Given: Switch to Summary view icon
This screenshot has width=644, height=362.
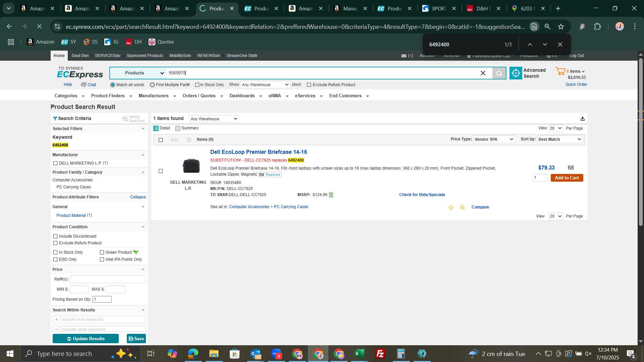Looking at the screenshot, I should (x=178, y=128).
